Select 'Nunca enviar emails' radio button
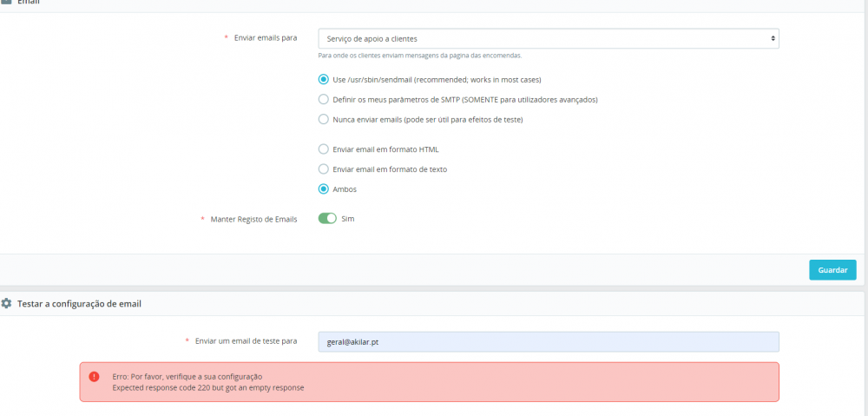 [x=324, y=119]
